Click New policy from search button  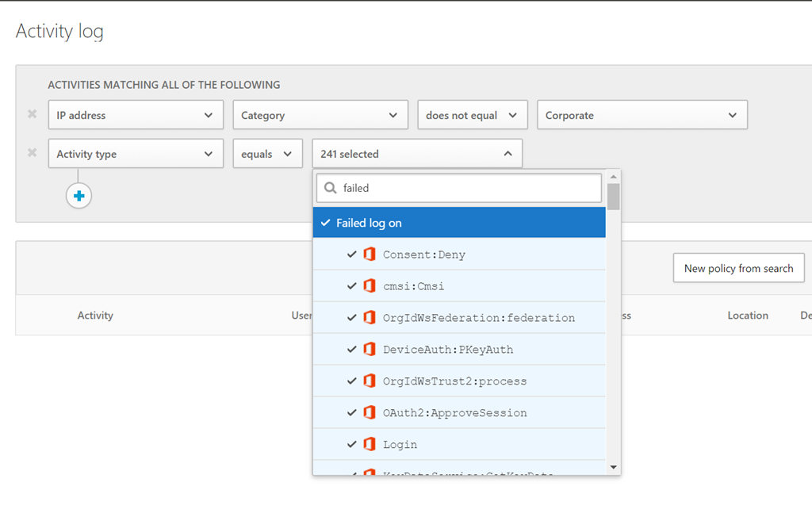(x=738, y=269)
